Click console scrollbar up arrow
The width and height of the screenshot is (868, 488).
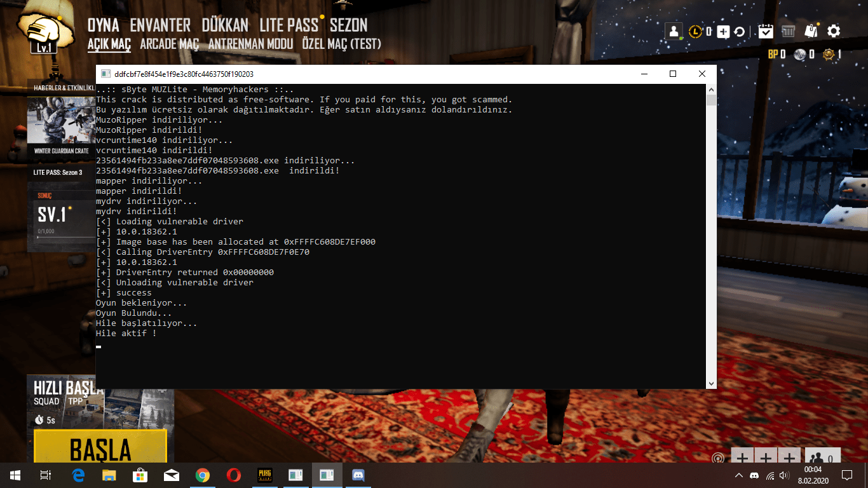[711, 90]
